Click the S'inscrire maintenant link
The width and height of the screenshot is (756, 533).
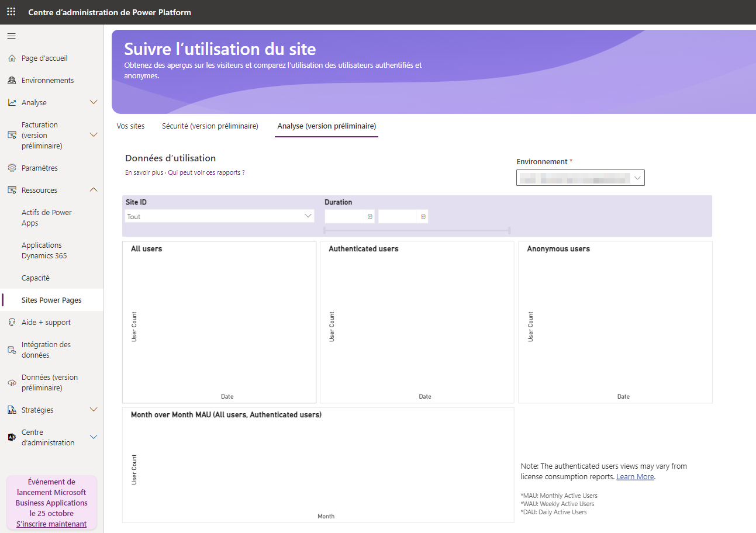tap(51, 524)
